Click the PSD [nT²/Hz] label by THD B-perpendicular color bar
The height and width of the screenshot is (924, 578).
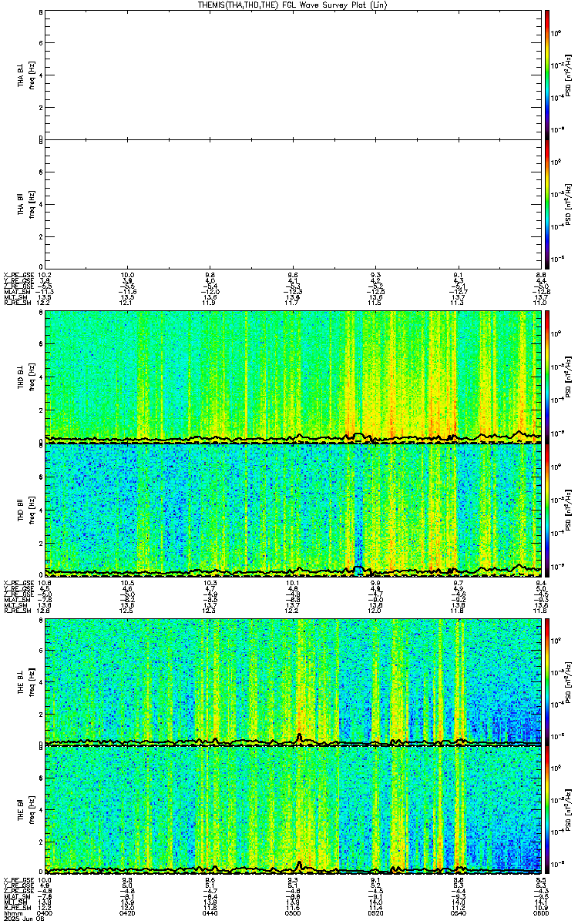pos(569,377)
